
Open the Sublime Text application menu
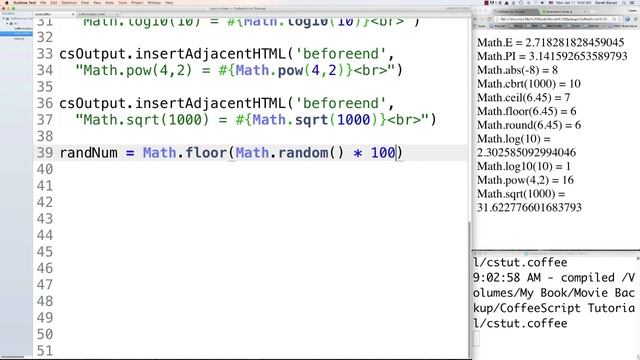[24, 3]
